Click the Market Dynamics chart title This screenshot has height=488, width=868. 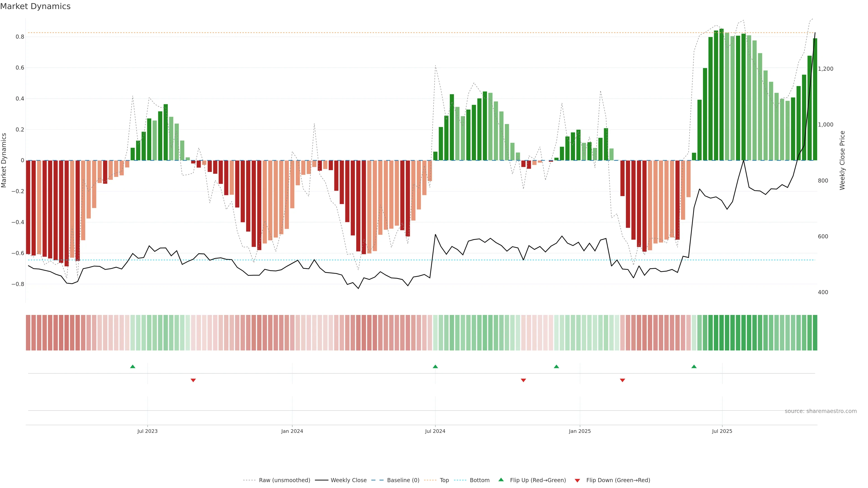tap(35, 6)
